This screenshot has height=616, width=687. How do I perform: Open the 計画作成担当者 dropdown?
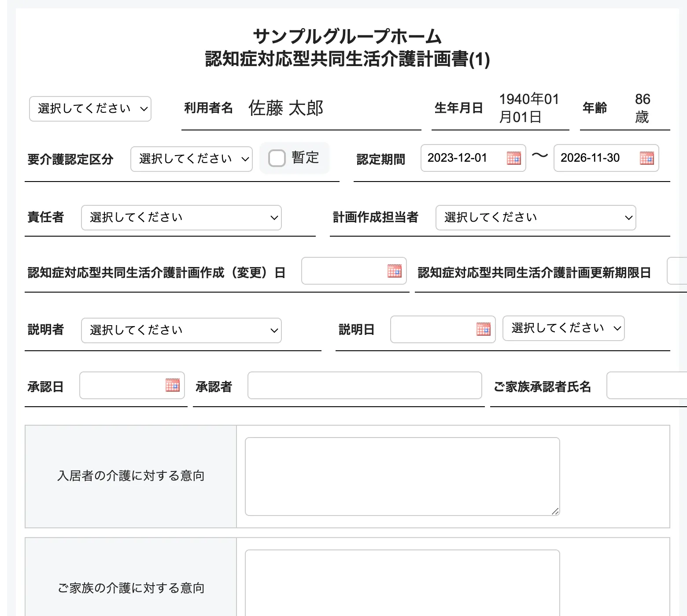536,218
